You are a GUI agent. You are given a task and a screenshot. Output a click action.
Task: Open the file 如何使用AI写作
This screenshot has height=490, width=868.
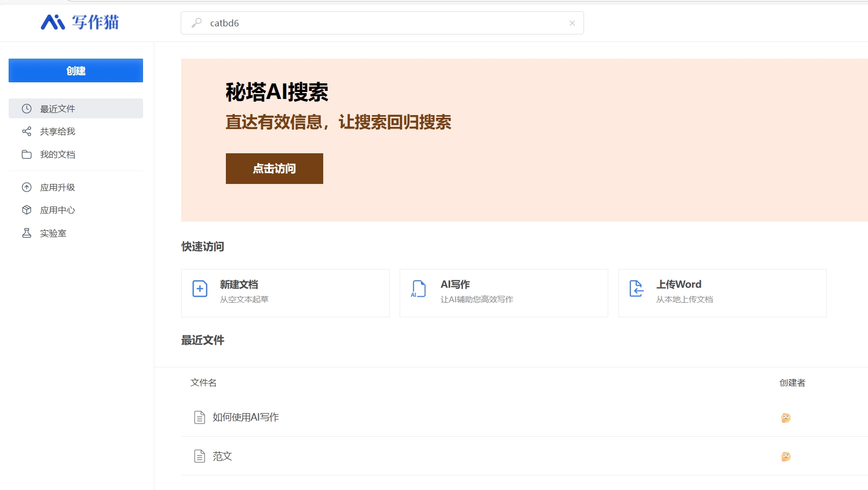(246, 417)
